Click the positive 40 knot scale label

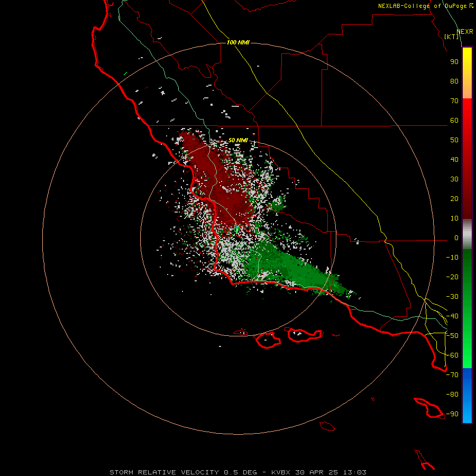coord(454,160)
